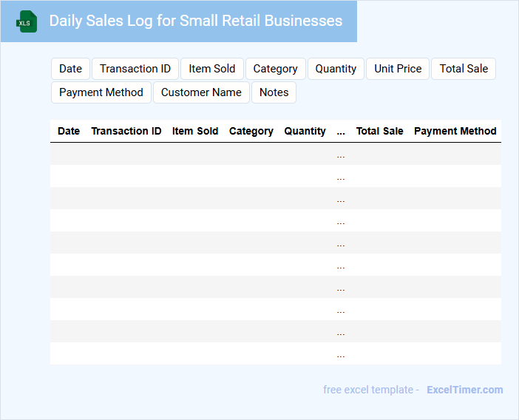Image resolution: width=519 pixels, height=420 pixels.
Task: Click the Category column header in table
Action: coord(251,131)
